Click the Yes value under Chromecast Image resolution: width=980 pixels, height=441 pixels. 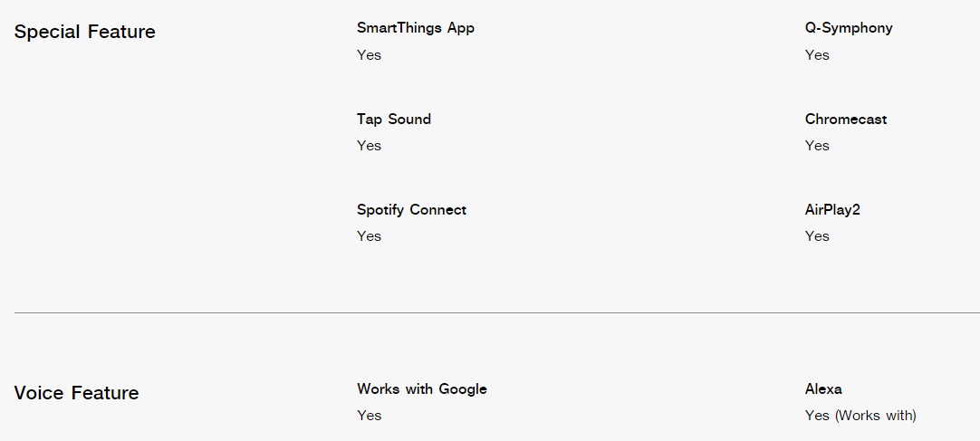click(x=817, y=146)
